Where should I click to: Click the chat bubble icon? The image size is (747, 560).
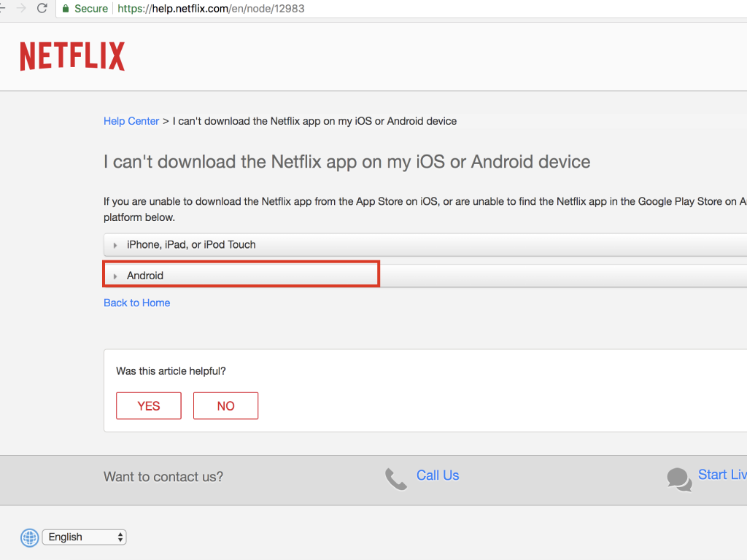pyautogui.click(x=679, y=479)
